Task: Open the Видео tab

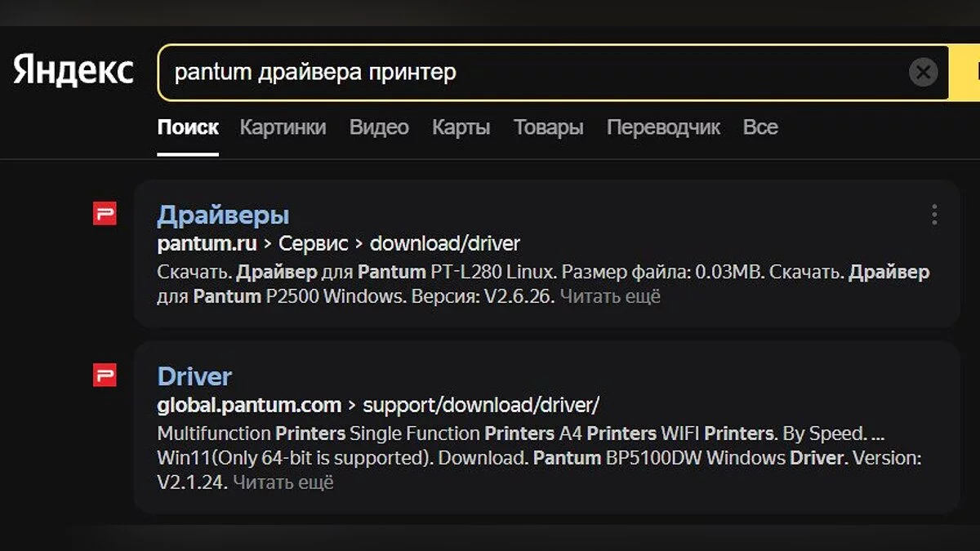Action: click(379, 127)
